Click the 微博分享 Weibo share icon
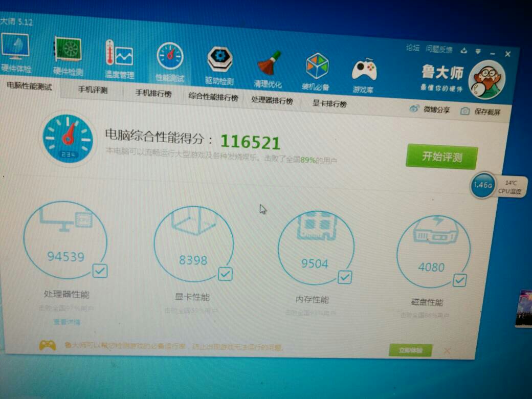 click(x=414, y=108)
